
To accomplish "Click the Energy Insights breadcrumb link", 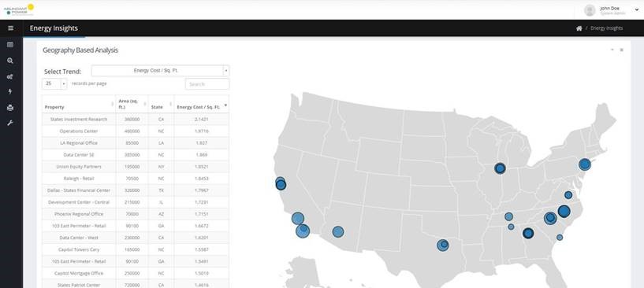I will [x=607, y=28].
